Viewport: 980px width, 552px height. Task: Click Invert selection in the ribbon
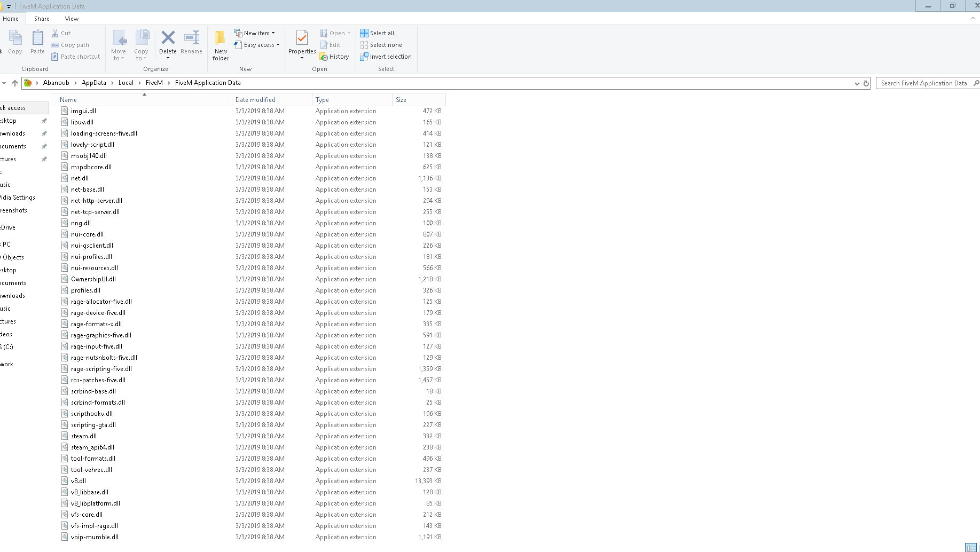386,57
